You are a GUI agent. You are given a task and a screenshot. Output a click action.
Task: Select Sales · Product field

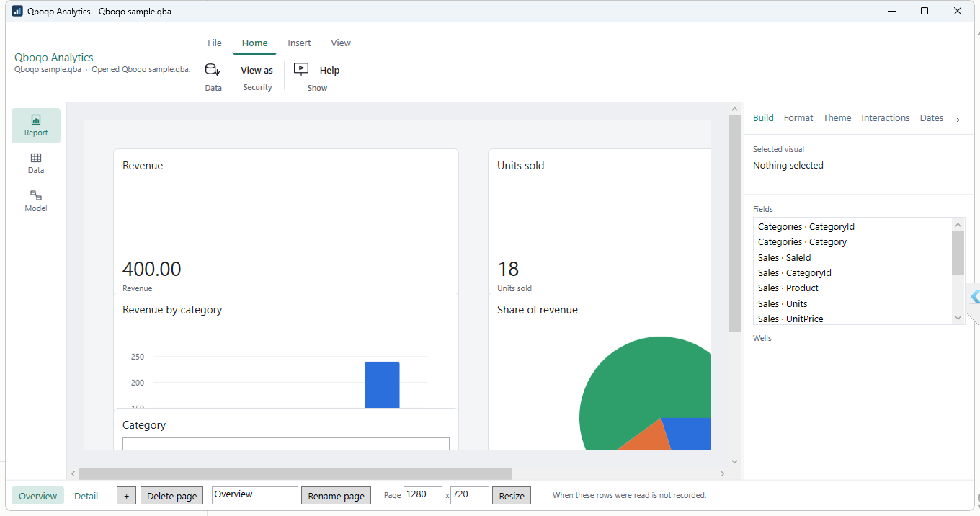click(852, 288)
